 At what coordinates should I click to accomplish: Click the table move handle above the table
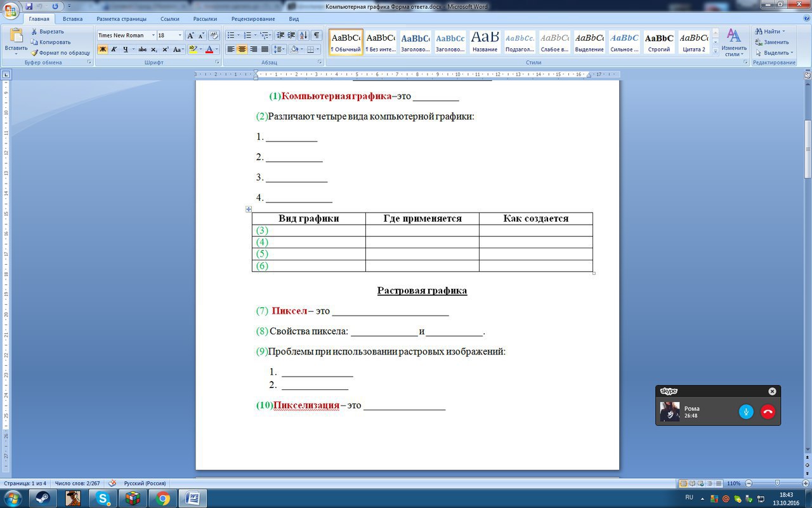tap(249, 209)
